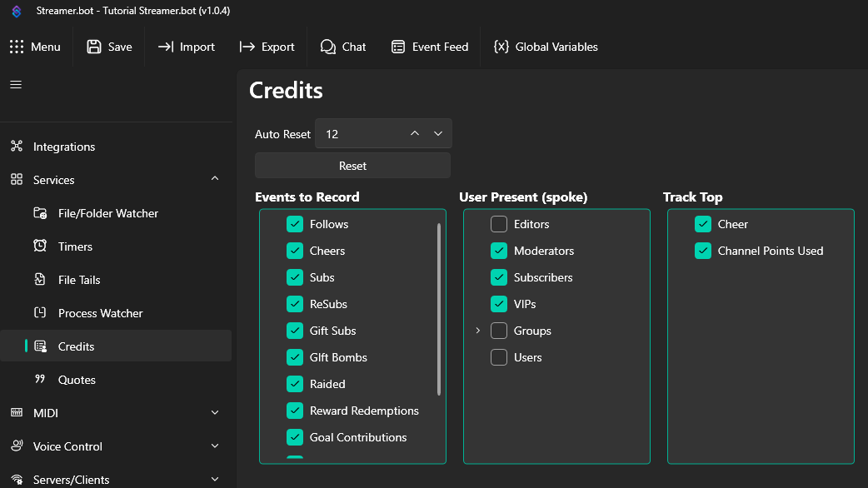Expand the MIDI section
Screen dimensions: 868x488
[x=214, y=413]
